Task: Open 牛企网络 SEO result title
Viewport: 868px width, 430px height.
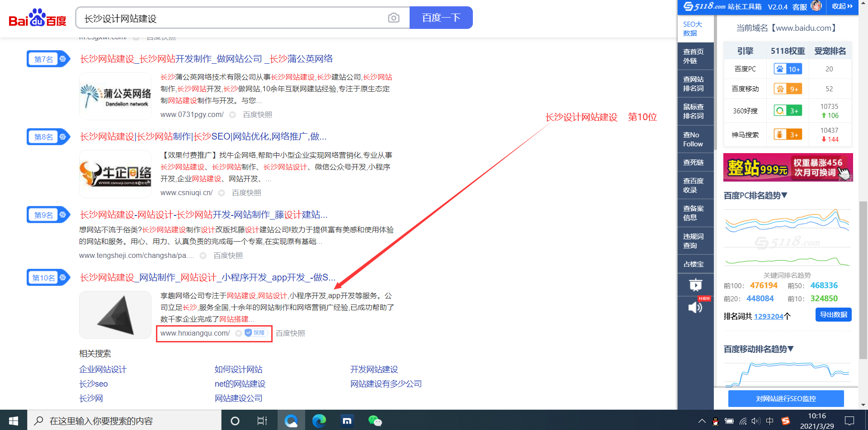Action: coord(203,136)
